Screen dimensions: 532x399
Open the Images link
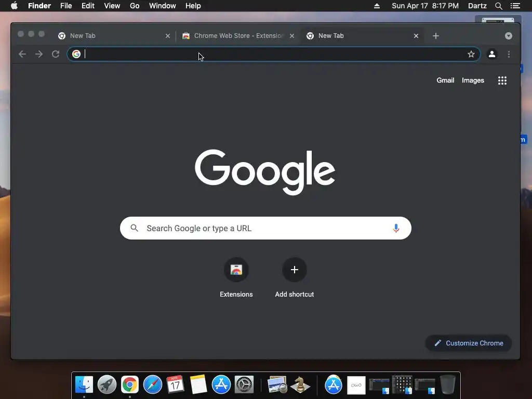click(473, 81)
